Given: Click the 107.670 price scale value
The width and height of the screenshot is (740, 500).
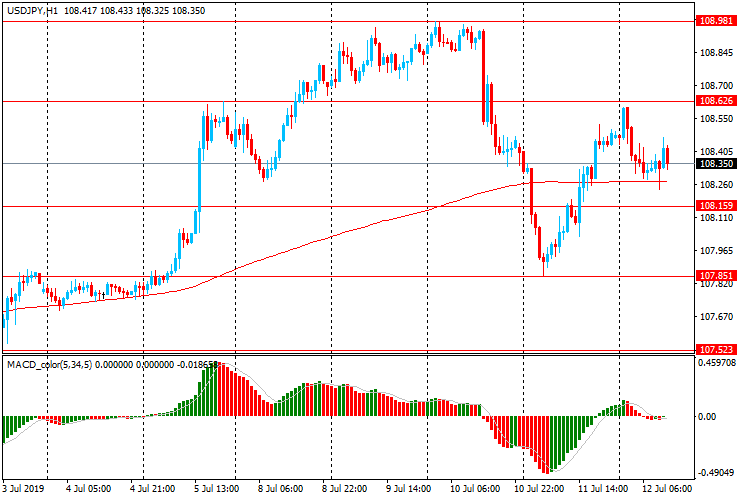Looking at the screenshot, I should click(x=716, y=316).
